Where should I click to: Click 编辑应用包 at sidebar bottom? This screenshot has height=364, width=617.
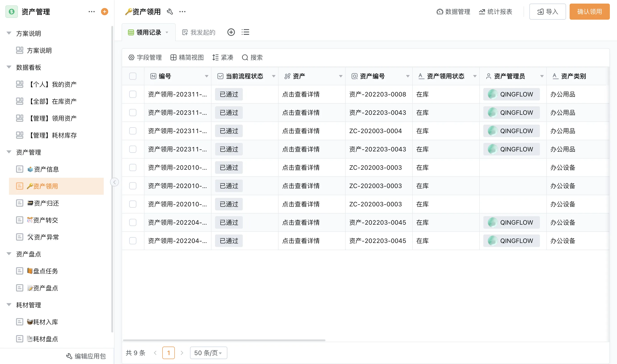(86, 356)
